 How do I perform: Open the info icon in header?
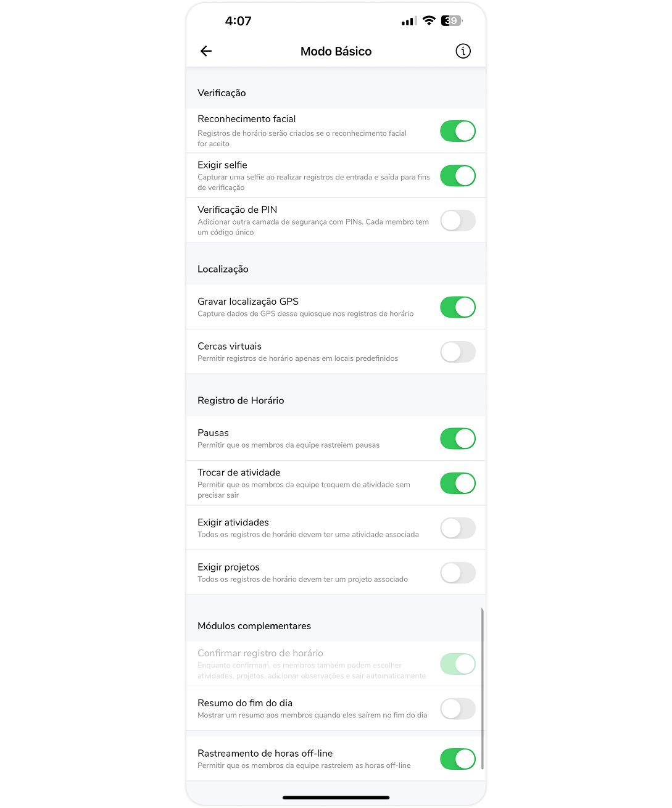(x=463, y=51)
